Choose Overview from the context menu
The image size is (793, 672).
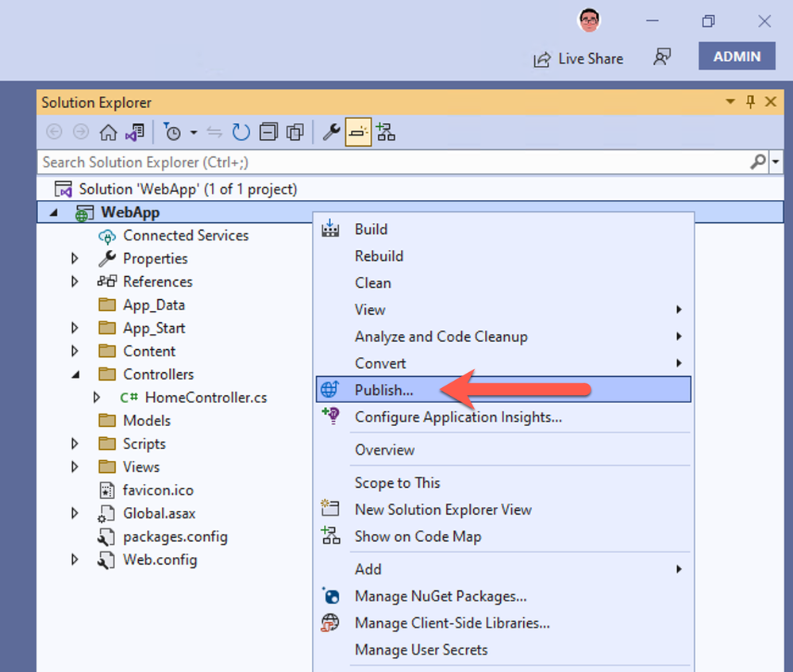pos(503,450)
